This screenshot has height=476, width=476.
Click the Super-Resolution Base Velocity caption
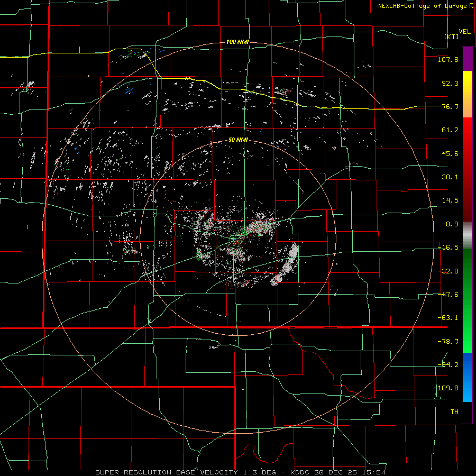(240, 472)
